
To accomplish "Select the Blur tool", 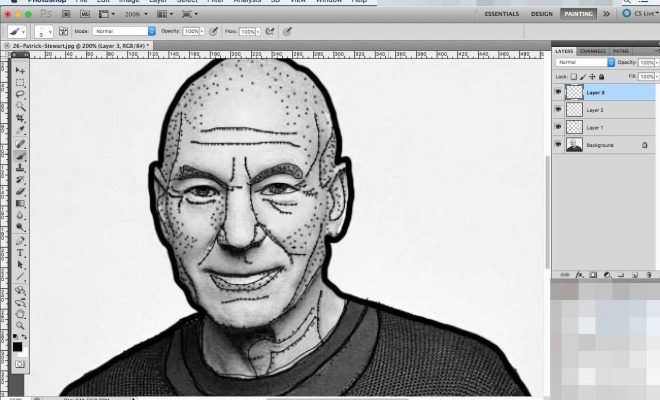I will click(20, 216).
